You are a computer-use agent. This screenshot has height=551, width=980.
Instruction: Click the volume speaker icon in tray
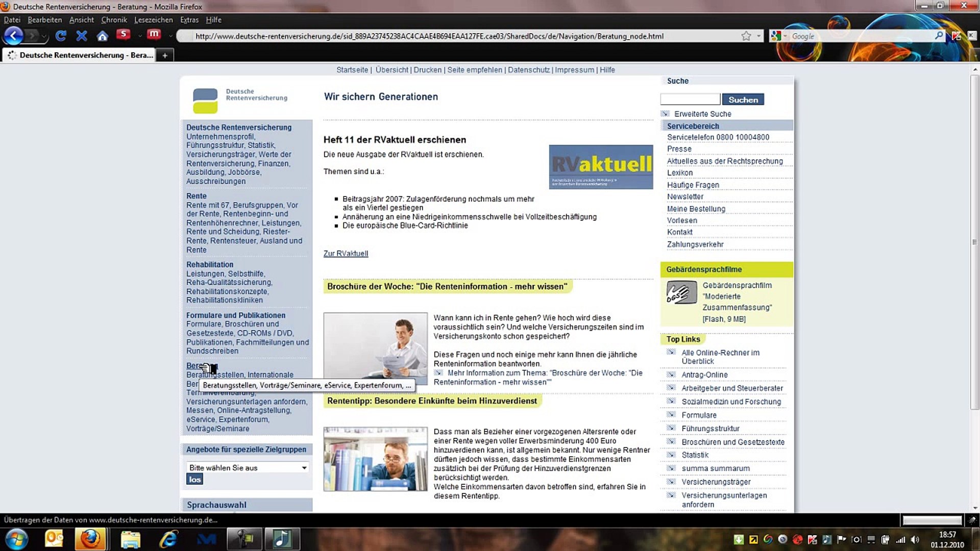point(915,539)
